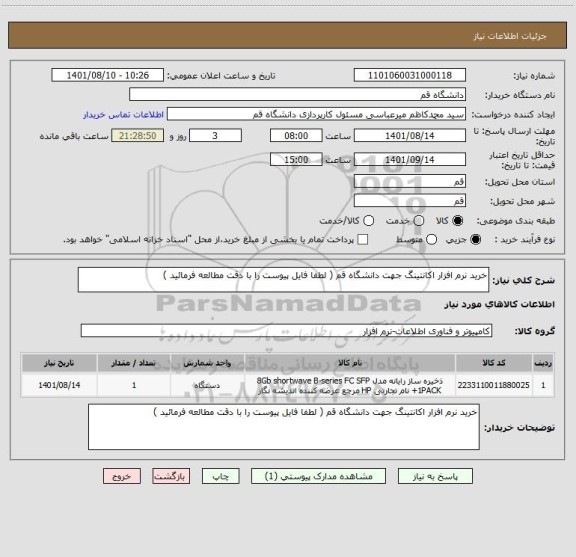Click the خروج exit button

[x=122, y=476]
